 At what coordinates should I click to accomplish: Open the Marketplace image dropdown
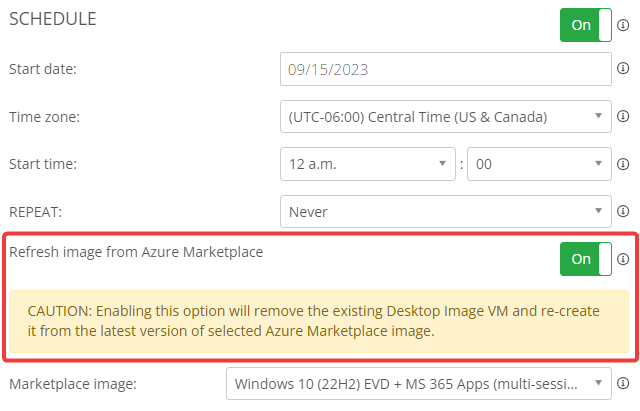tap(417, 382)
